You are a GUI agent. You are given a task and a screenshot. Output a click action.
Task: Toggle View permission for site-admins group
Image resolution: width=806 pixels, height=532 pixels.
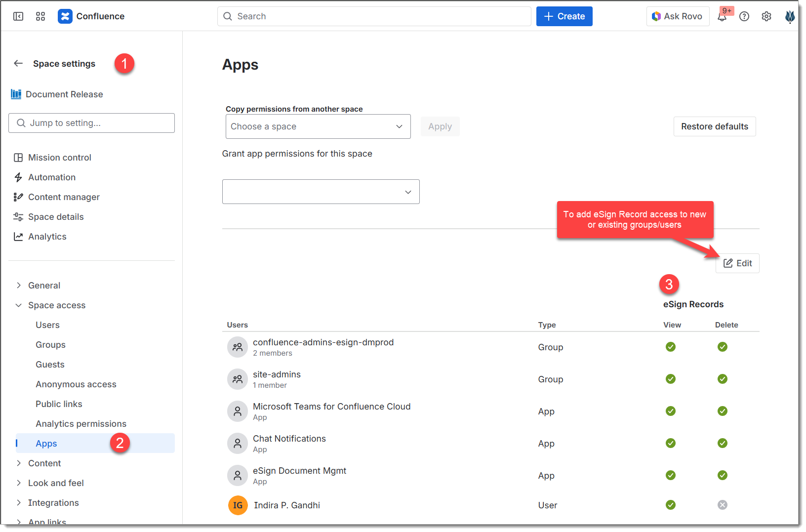tap(670, 379)
